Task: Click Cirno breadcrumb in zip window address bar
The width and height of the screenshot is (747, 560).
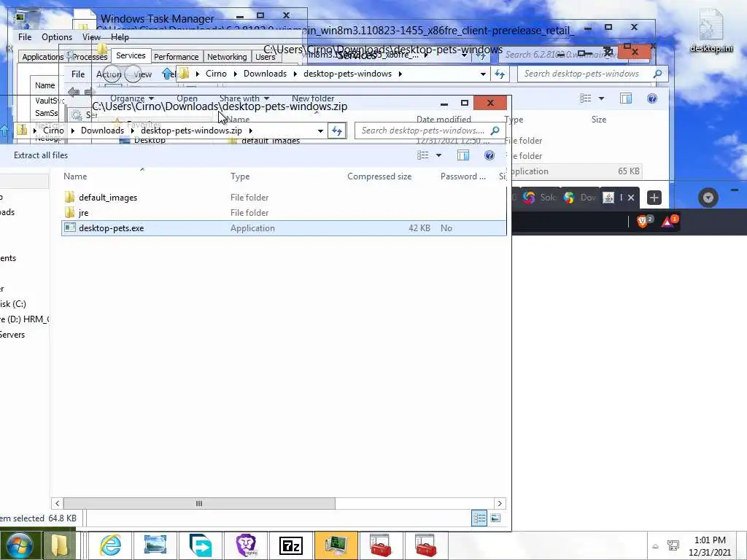Action: tap(53, 131)
